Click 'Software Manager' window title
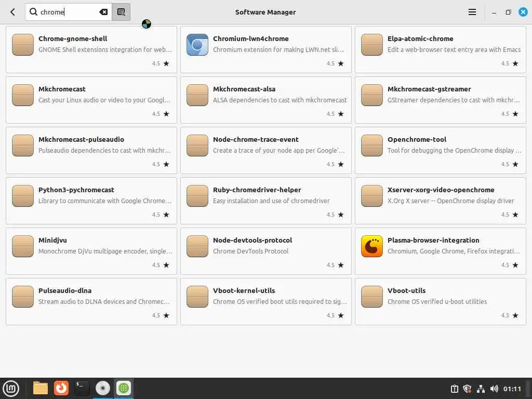532x399 pixels. click(x=265, y=12)
